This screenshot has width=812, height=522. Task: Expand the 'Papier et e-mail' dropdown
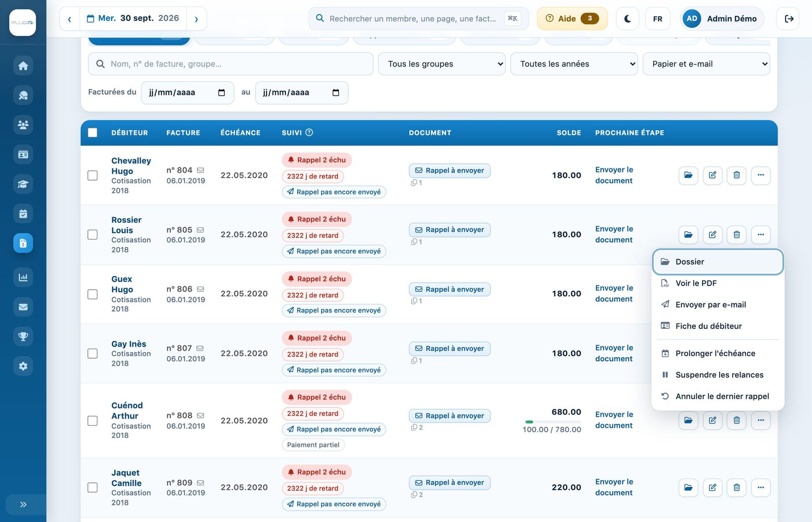point(706,64)
